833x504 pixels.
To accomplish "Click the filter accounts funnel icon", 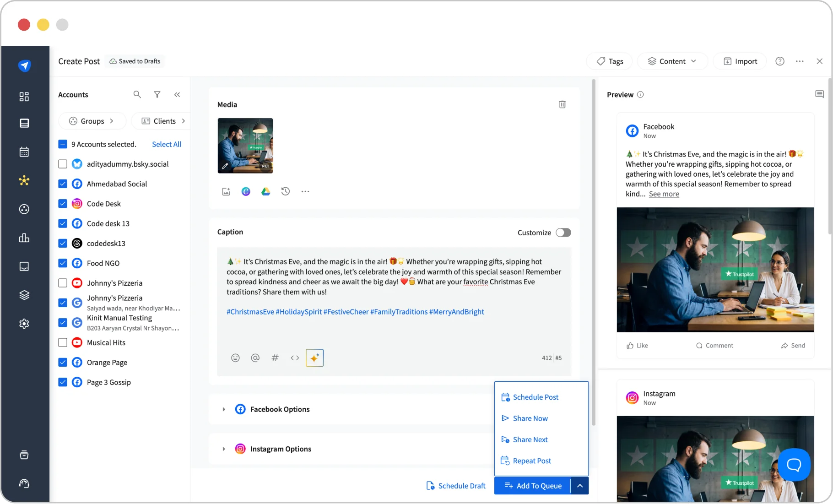I will (x=157, y=95).
